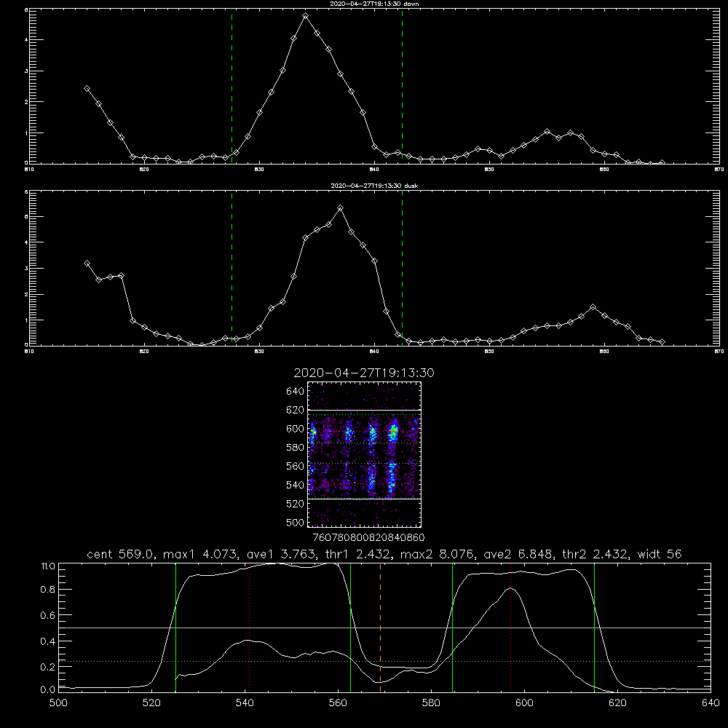This screenshot has height=728, width=728.
Task: Click the spectrogram y-axis label '540'
Action: point(296,485)
